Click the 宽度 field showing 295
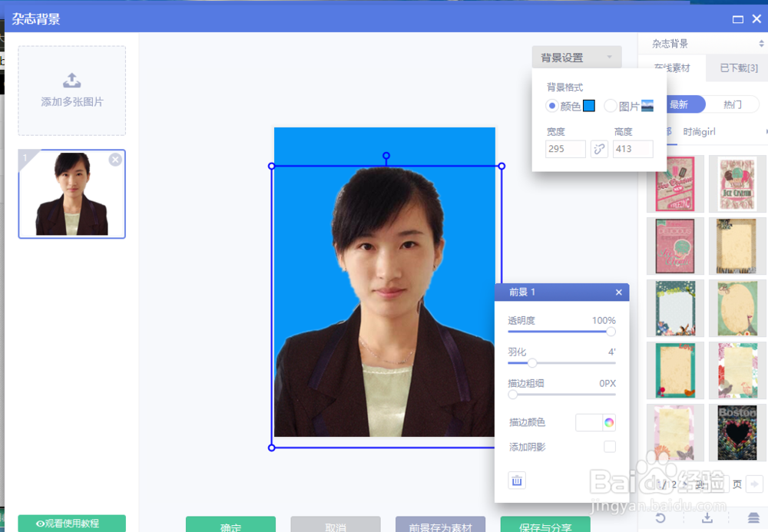Viewport: 768px width, 532px height. [565, 149]
